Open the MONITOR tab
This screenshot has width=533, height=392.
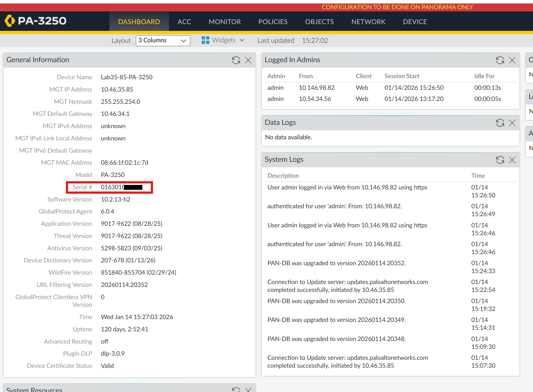click(x=224, y=22)
